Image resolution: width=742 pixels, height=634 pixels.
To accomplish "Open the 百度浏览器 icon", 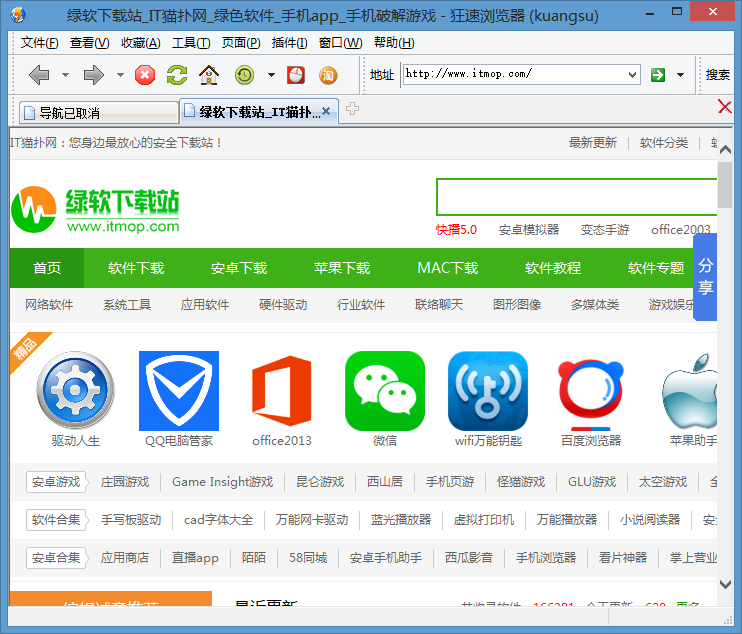I will tap(591, 393).
